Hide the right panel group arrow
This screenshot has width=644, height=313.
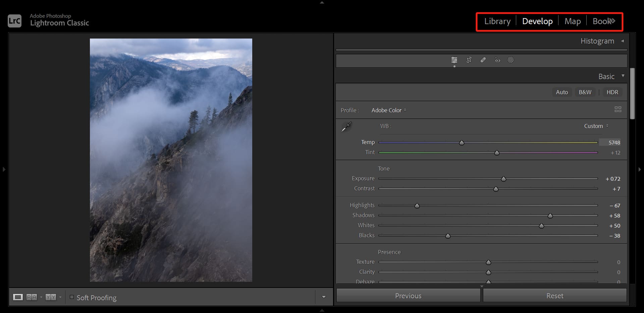[640, 169]
